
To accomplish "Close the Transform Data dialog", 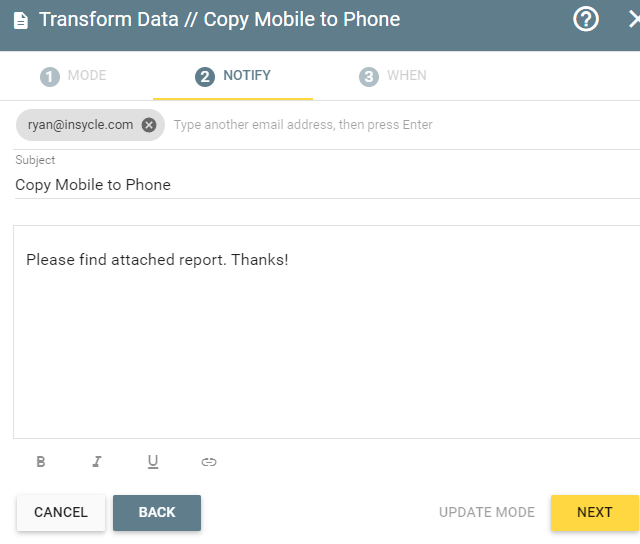I will 634,19.
